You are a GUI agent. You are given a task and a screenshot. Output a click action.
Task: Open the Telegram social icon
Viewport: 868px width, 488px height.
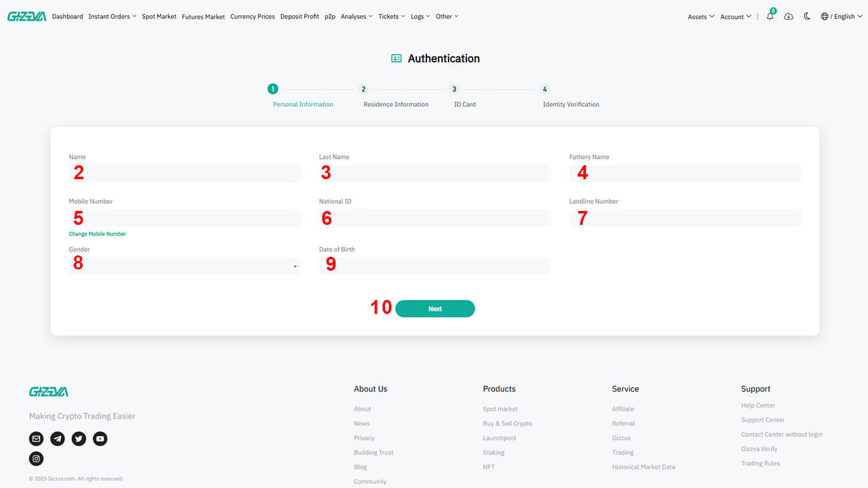point(58,438)
